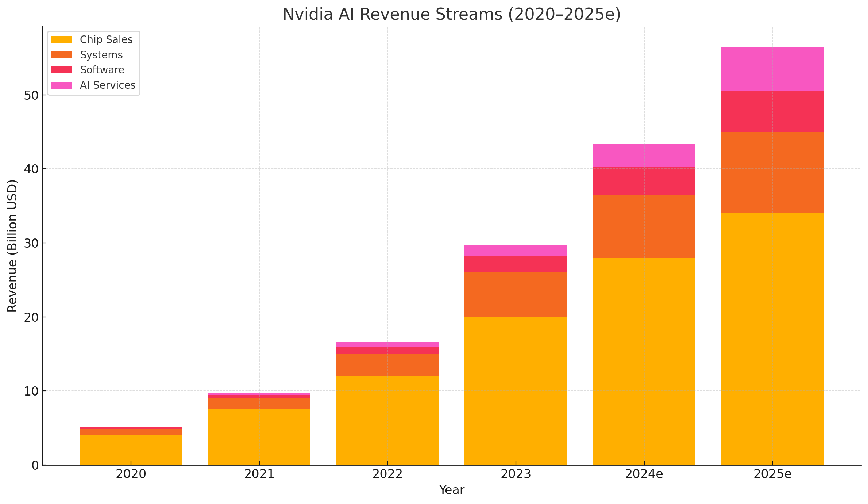Select the 2023 Software bar segment
Image resolution: width=868 pixels, height=504 pixels.
pos(516,264)
